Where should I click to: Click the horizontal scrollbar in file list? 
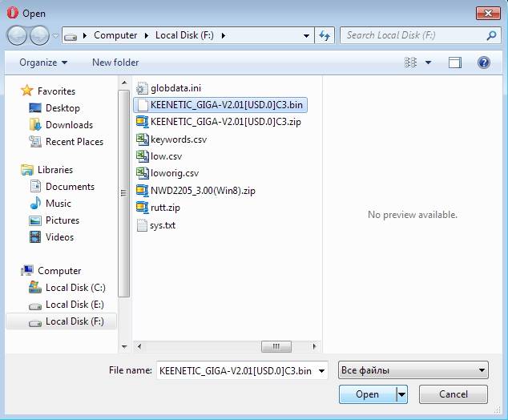pos(276,346)
